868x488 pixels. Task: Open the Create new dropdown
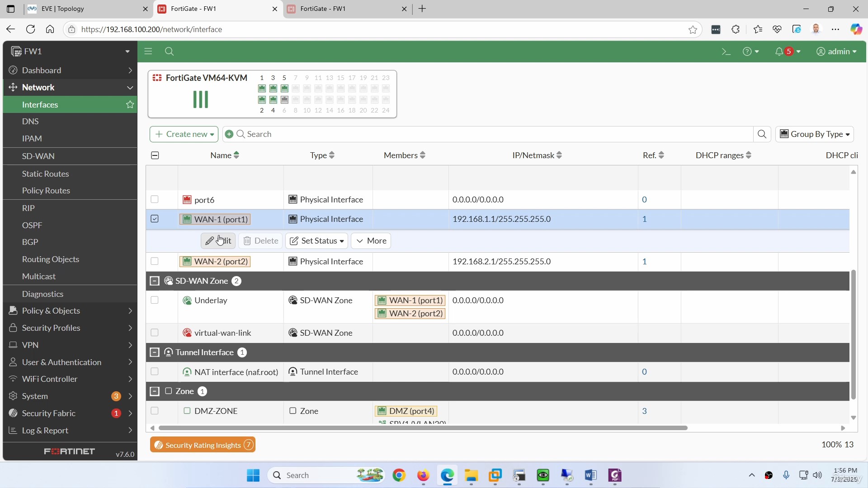coord(184,134)
